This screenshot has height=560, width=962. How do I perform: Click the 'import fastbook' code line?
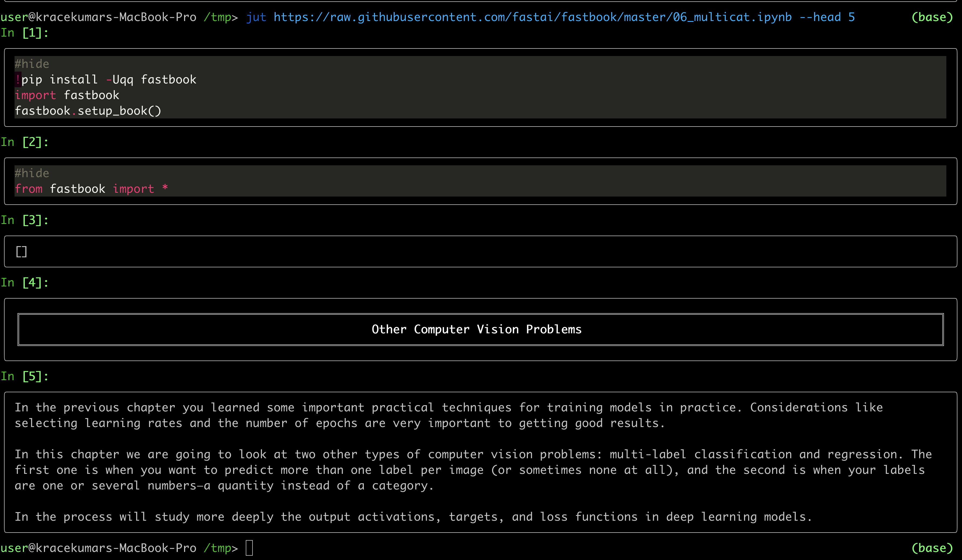click(x=67, y=95)
